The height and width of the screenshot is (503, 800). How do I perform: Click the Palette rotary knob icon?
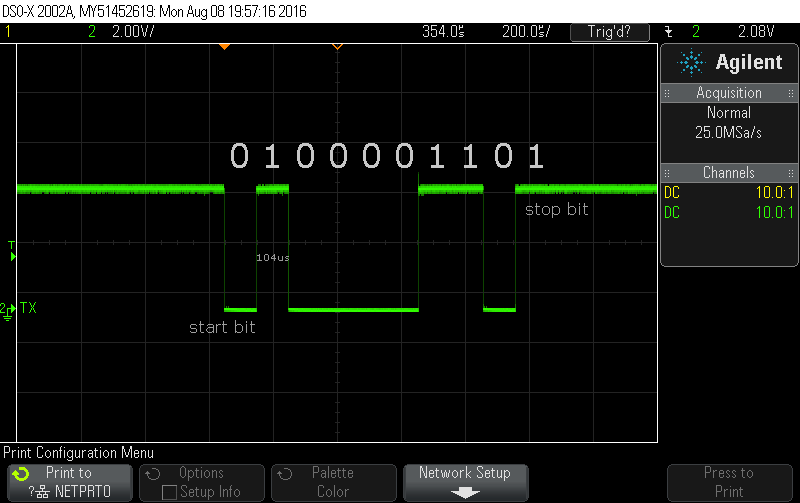click(x=285, y=474)
